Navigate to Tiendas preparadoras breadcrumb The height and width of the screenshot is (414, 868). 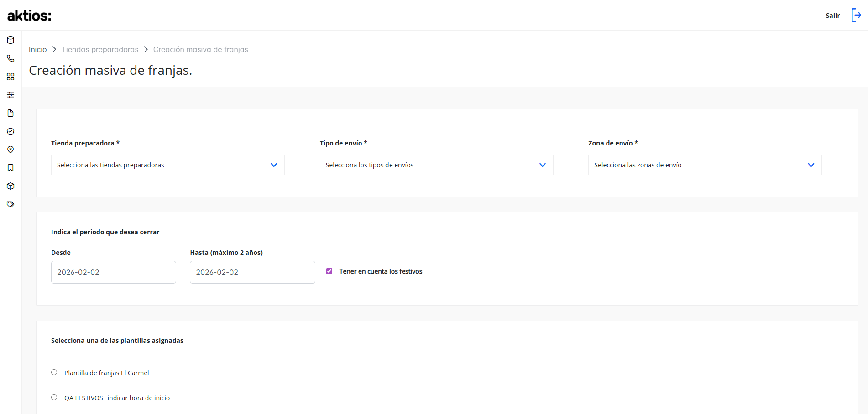click(x=100, y=49)
